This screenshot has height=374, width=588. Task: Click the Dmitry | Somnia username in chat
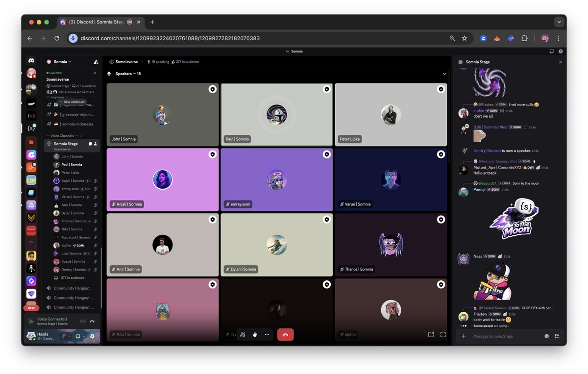[x=487, y=150]
